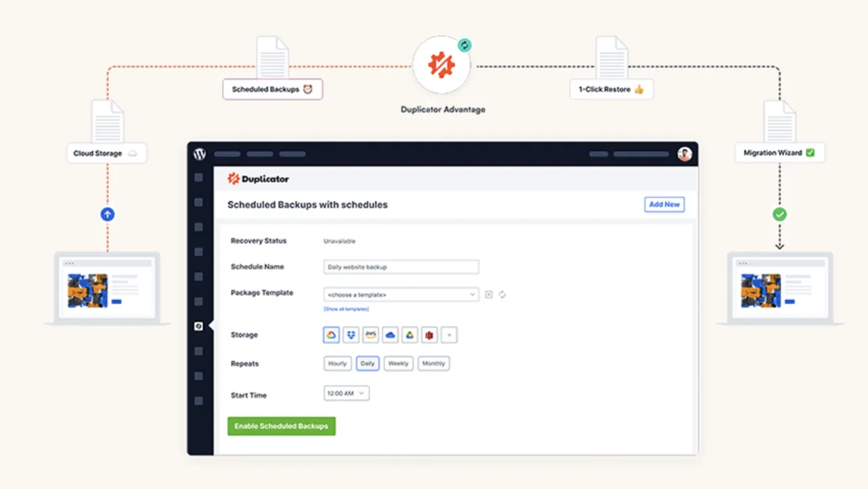Click the teal sync badge on the logo
868x489 pixels.
(464, 45)
